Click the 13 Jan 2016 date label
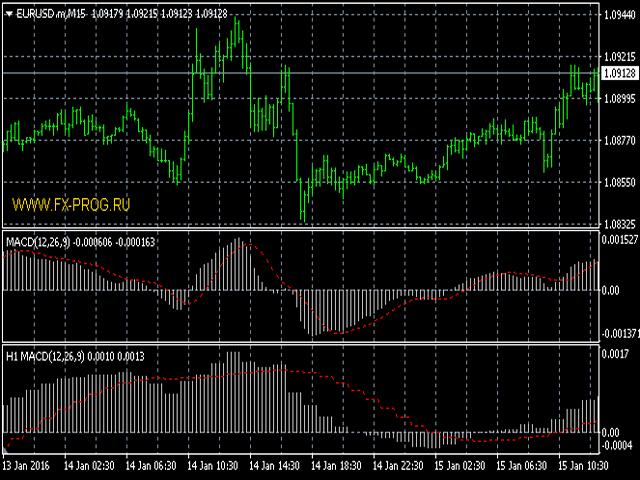640x480 pixels. click(27, 467)
